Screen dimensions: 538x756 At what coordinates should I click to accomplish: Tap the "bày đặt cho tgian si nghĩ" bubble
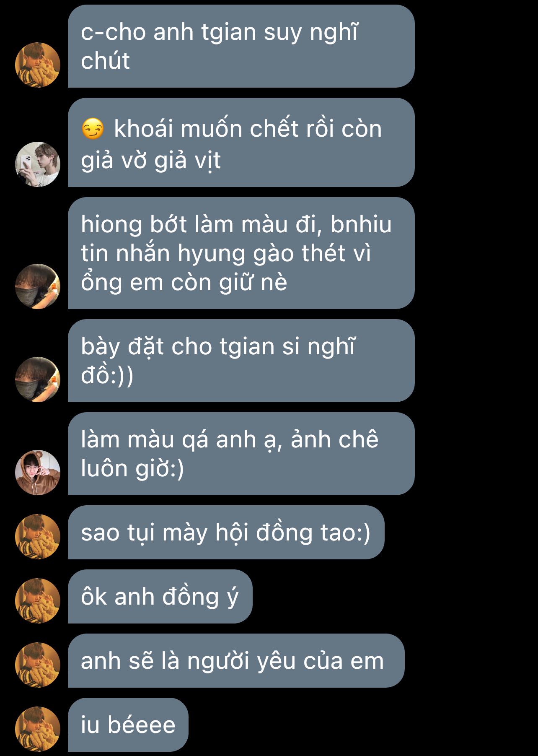tap(241, 361)
